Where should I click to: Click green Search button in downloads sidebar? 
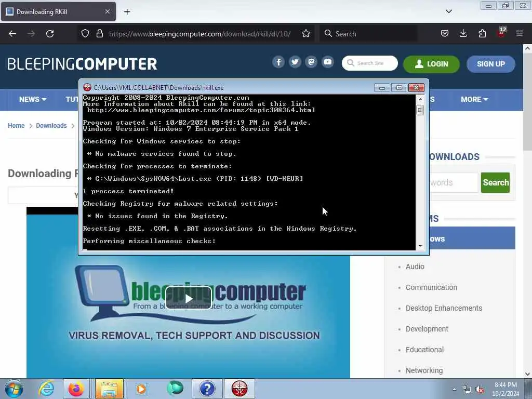(x=495, y=182)
